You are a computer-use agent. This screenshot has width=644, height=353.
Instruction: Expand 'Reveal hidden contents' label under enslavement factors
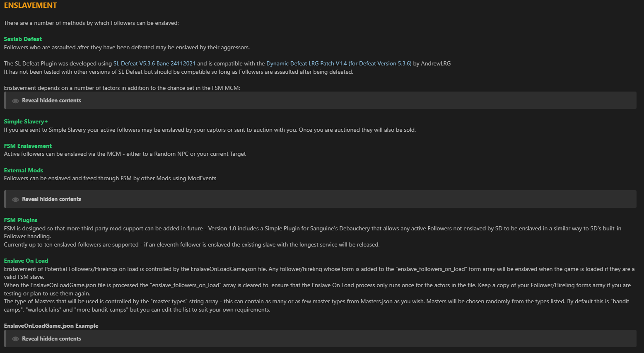tap(51, 101)
